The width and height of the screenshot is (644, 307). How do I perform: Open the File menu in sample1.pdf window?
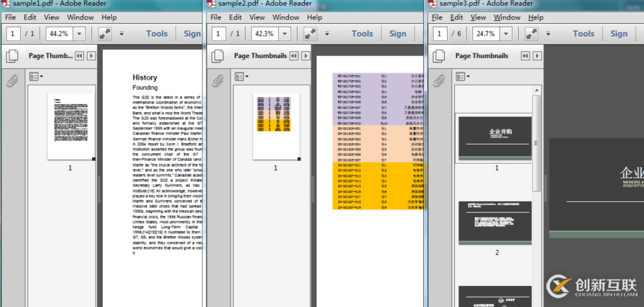10,17
